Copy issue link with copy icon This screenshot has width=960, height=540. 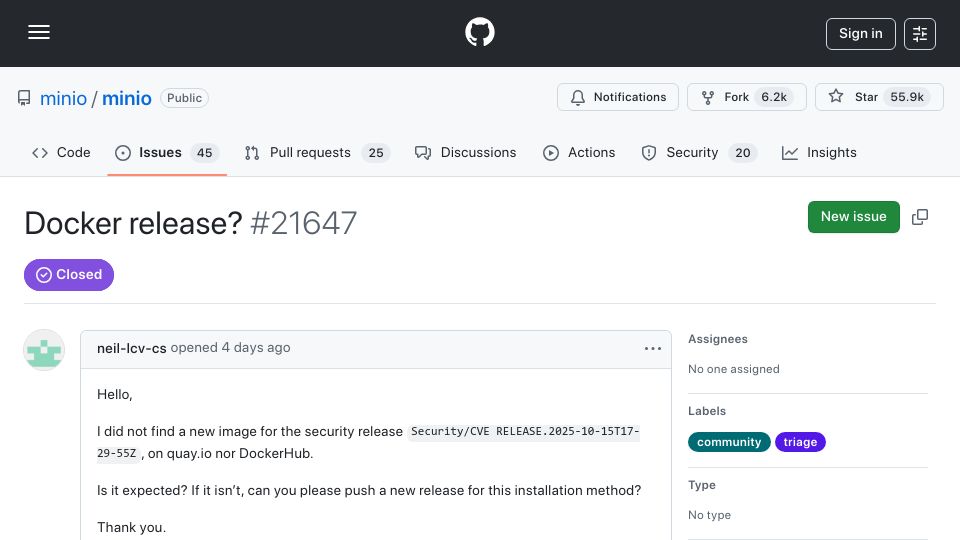tap(920, 217)
